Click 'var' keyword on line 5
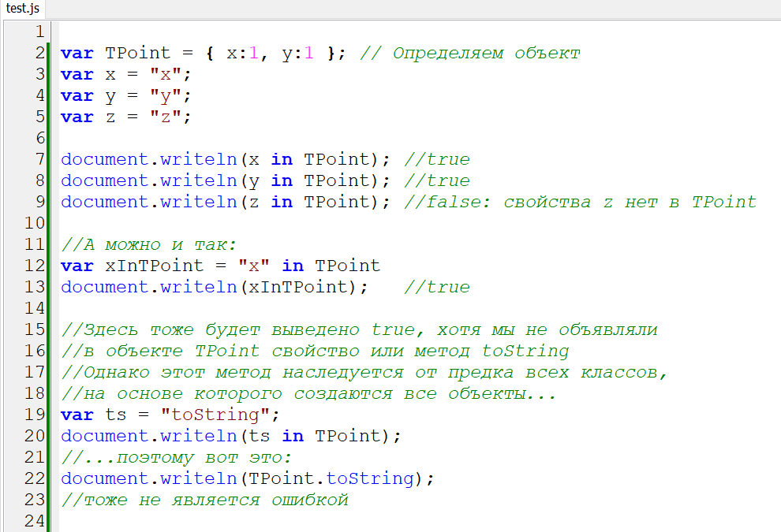This screenshot has width=781, height=532. [x=77, y=117]
